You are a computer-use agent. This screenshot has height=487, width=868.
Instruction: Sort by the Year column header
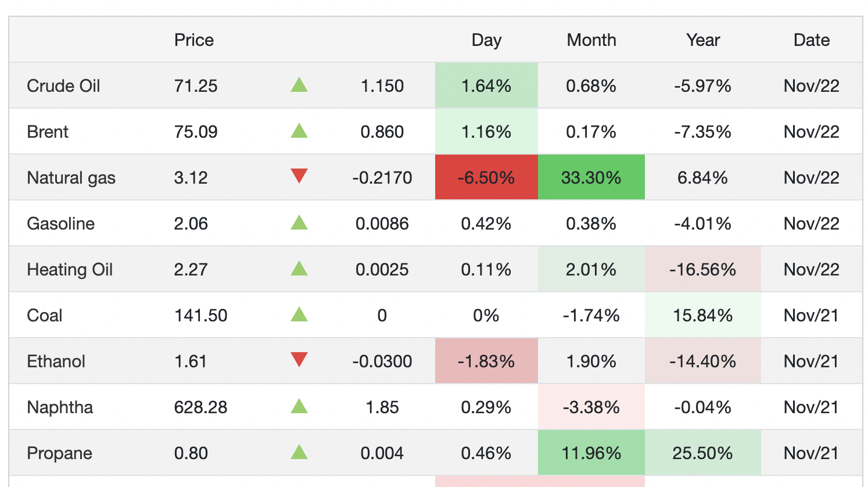pos(703,40)
